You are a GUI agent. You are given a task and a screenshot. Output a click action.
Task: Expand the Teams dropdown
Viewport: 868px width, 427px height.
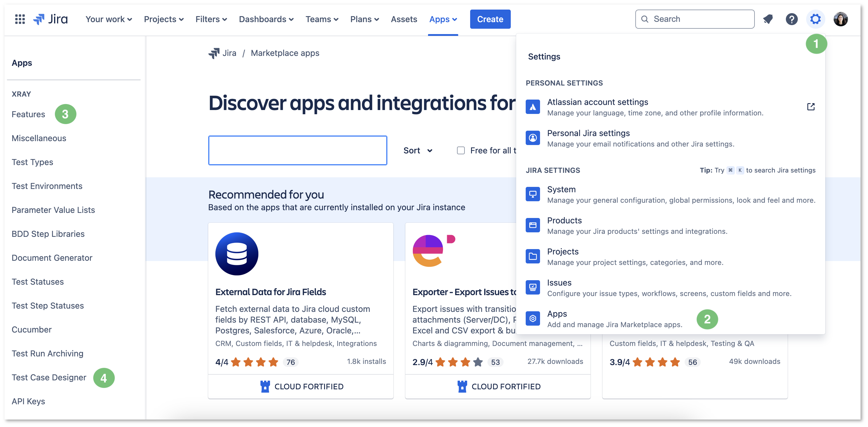point(322,19)
